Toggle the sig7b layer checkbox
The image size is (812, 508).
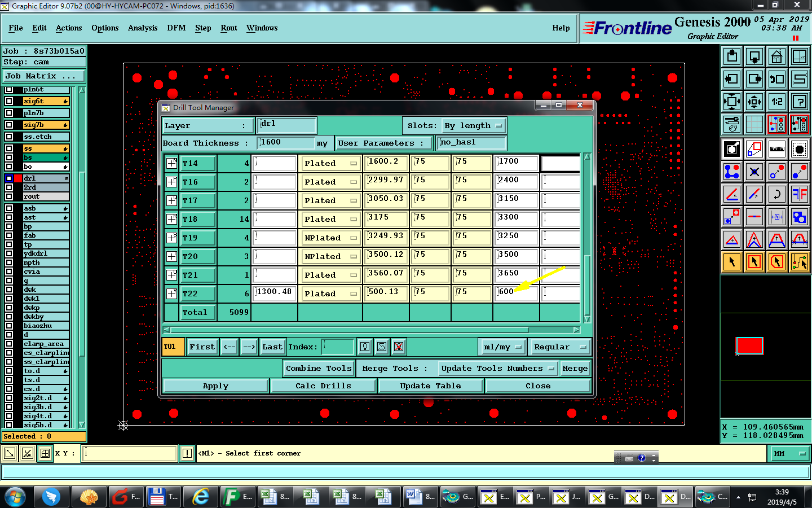coord(9,125)
